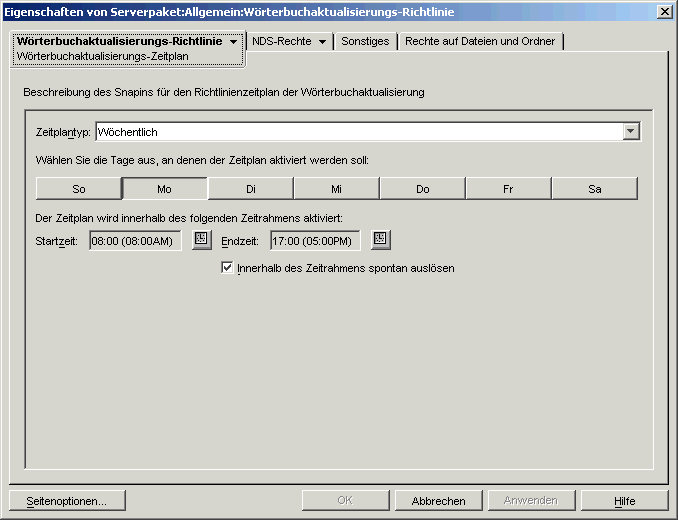The width and height of the screenshot is (678, 520).
Task: Expand the Wörterbuchaktualisierungs-Richtlinie tab arrow
Action: (233, 42)
